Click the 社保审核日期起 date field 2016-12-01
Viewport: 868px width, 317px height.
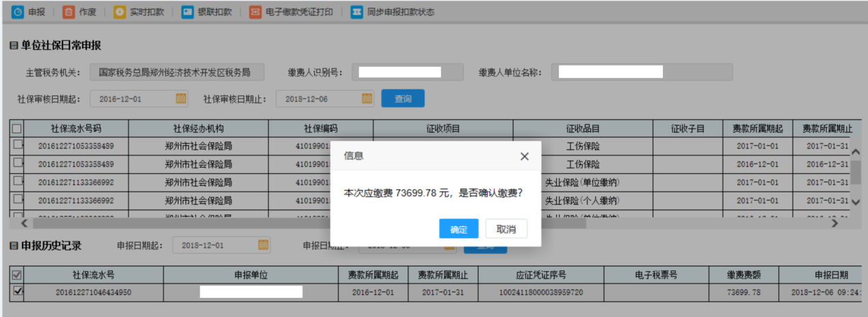139,99
